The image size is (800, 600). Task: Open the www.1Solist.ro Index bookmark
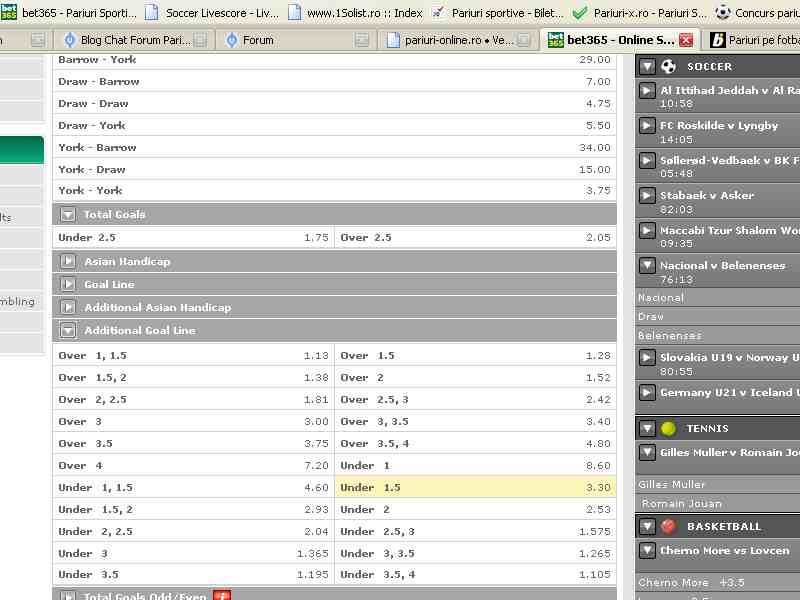[x=355, y=12]
